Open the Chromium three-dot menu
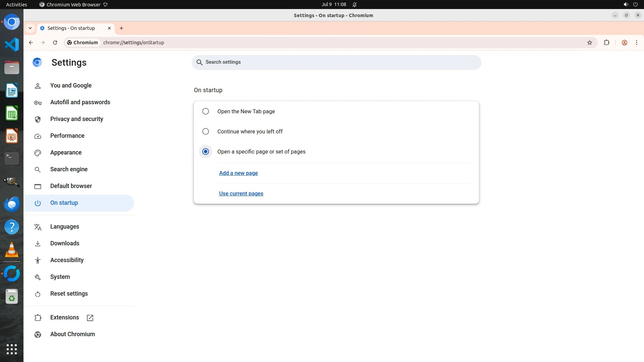644x362 pixels. [636, 43]
